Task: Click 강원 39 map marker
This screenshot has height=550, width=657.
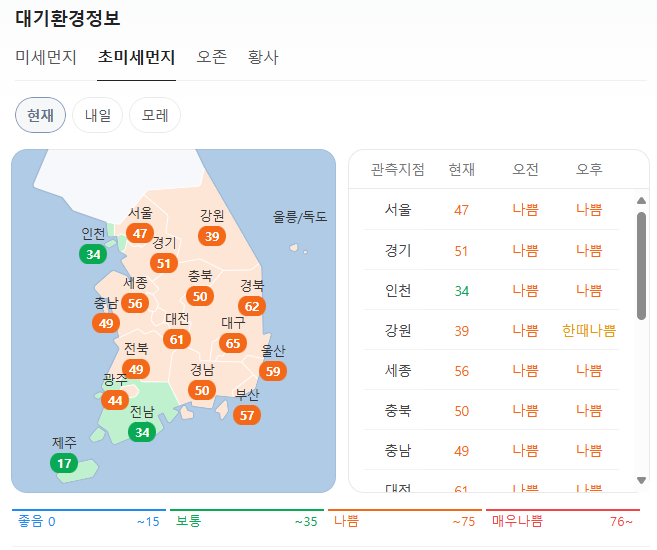Action: click(212, 236)
